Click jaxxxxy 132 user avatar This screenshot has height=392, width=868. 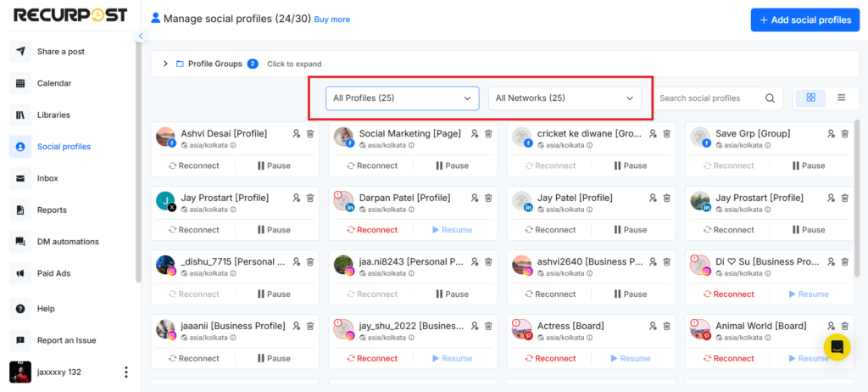pos(20,372)
